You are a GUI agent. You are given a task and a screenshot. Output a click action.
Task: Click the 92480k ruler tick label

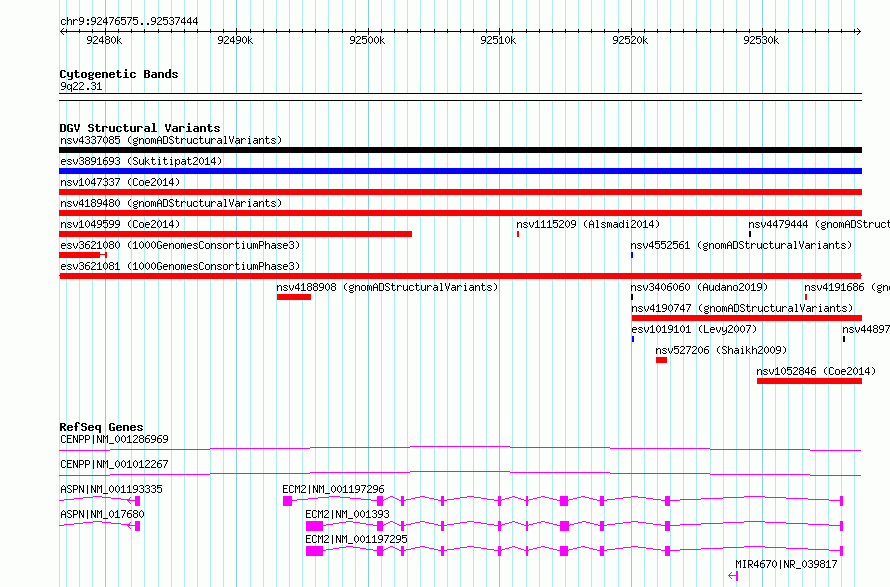[x=104, y=40]
